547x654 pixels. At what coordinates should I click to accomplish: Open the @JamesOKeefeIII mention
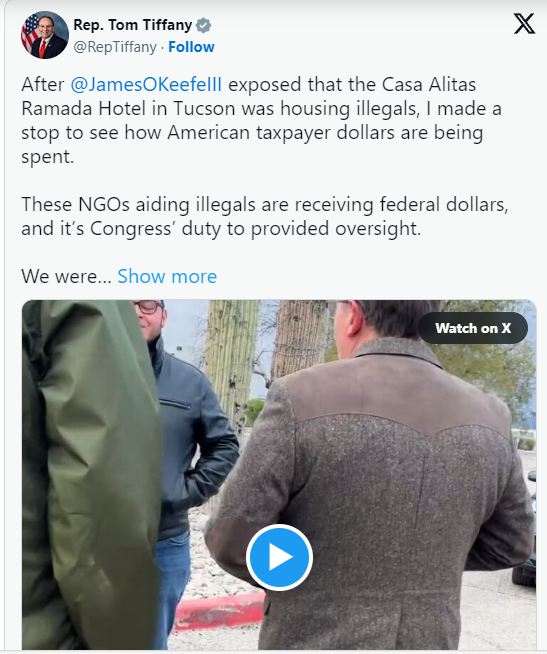coord(146,85)
